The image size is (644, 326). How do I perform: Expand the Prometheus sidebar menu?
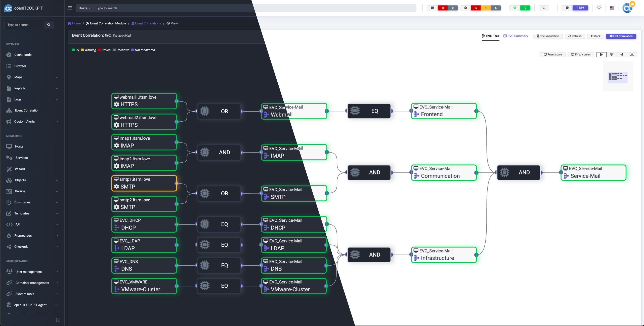pos(32,236)
